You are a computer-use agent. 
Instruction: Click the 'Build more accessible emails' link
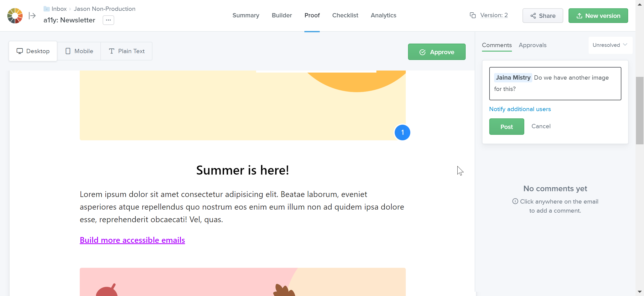click(132, 240)
